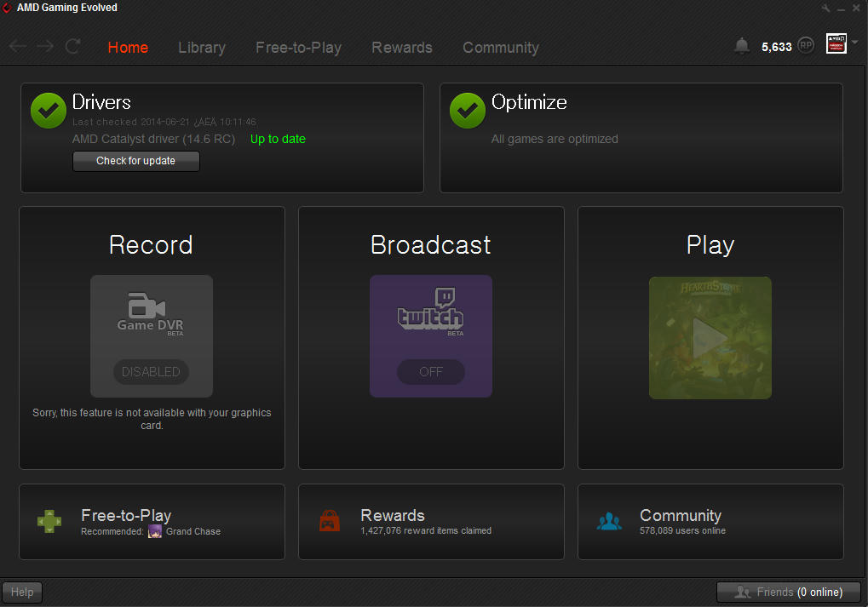Screen dimensions: 868x607
Task: Click 1,427,076 reward items claimed text
Action: pos(426,530)
